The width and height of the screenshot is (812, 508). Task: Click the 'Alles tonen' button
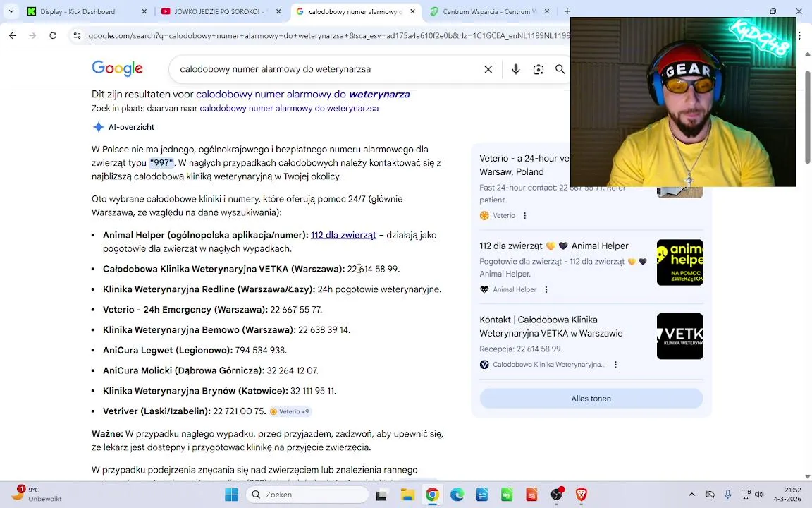591,399
